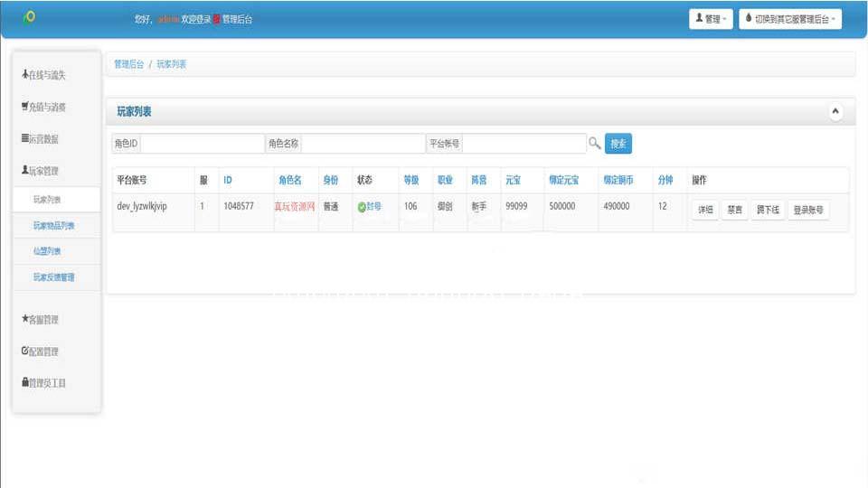Focus the 平台账号 input field
The image size is (868, 488).
click(x=524, y=144)
